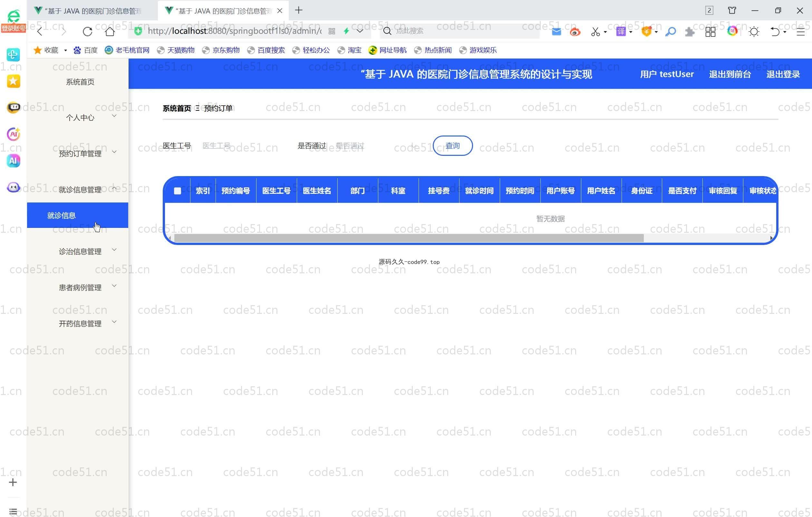Click the plus icon at sidebar bottom
The width and height of the screenshot is (812, 517).
coord(13,482)
